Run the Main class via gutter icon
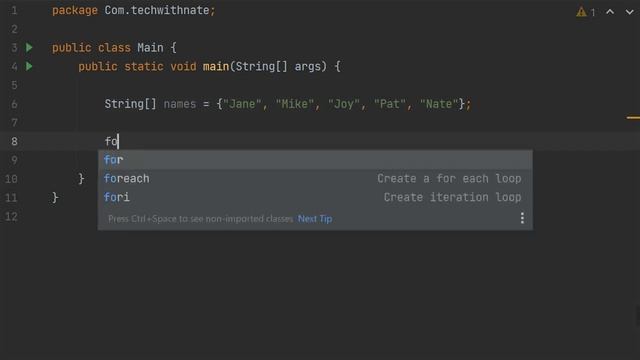 tap(29, 47)
